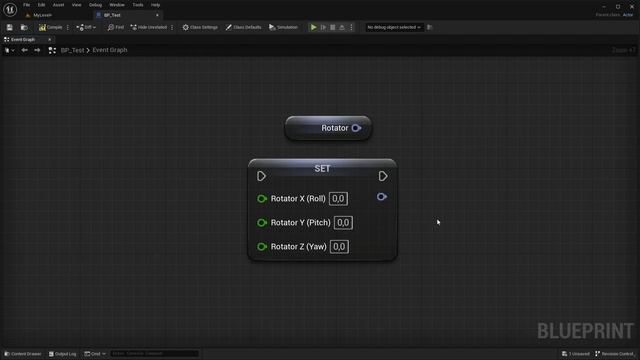Select the Event Graph tab
Viewport: 640px width, 360px height.
coord(23,40)
